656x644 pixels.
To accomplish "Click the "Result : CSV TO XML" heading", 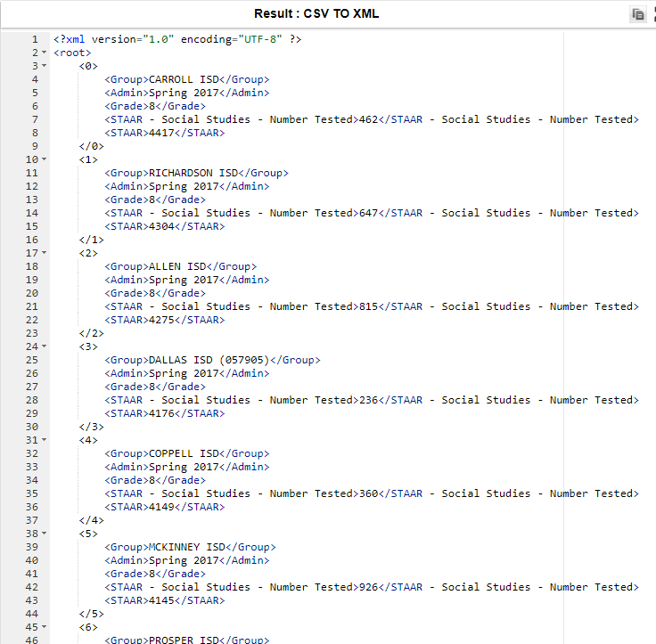I will click(316, 13).
